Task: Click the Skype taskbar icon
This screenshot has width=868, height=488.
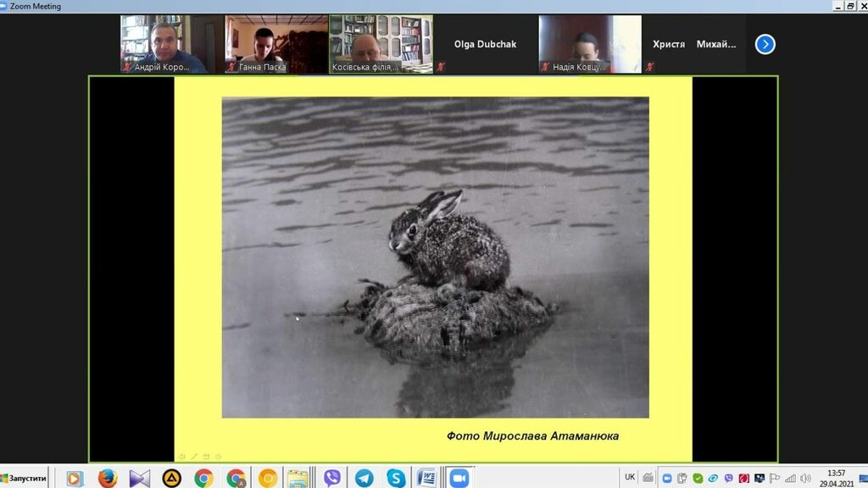Action: 396,478
